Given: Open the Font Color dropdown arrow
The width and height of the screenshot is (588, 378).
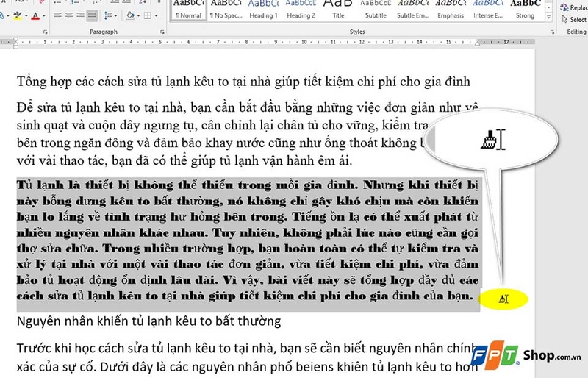Looking at the screenshot, I should pos(43,15).
